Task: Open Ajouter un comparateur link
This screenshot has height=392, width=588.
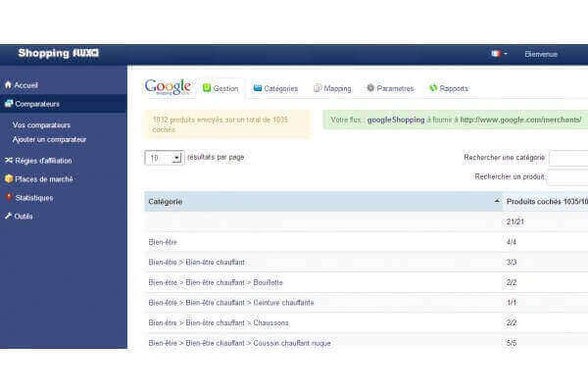Action: tap(49, 139)
